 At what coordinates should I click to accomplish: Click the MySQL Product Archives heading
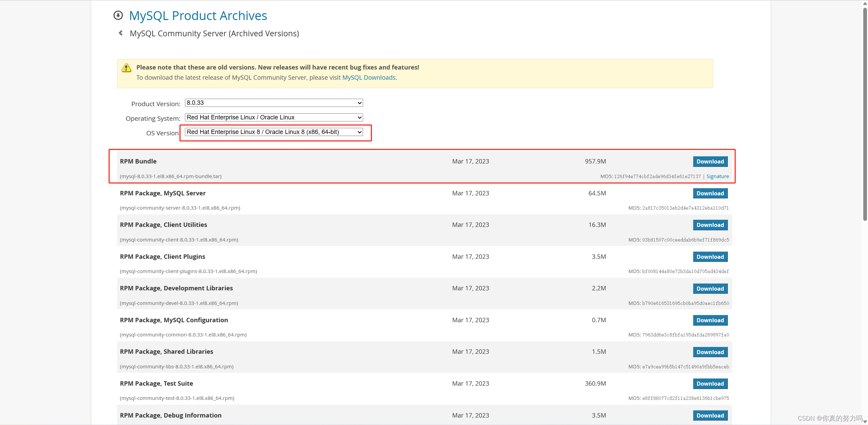(x=198, y=16)
